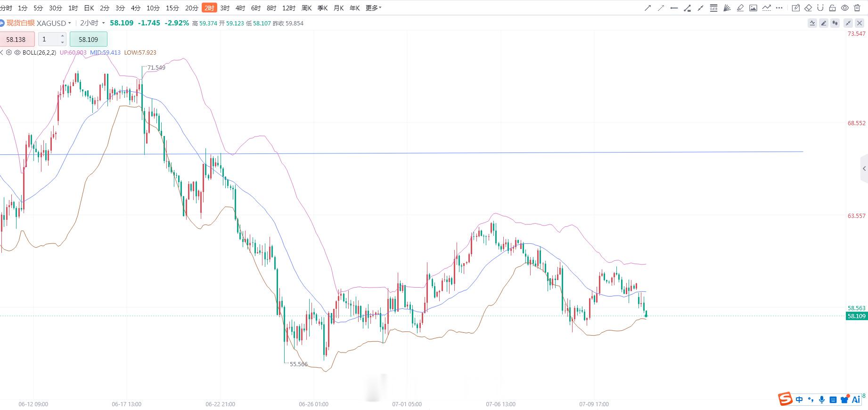
Task: Collapse the BOLL indicator legend arrow
Action: click(1, 53)
